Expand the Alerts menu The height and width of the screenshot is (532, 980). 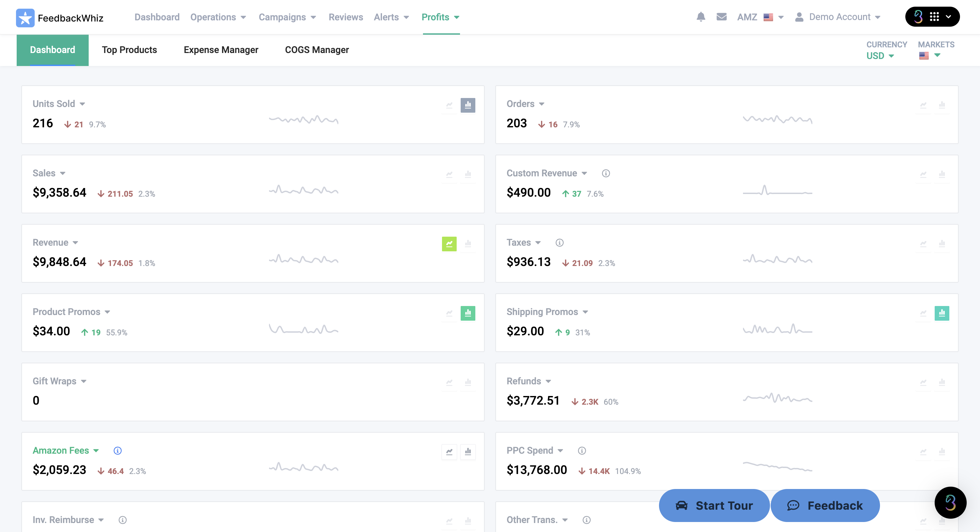(x=391, y=17)
